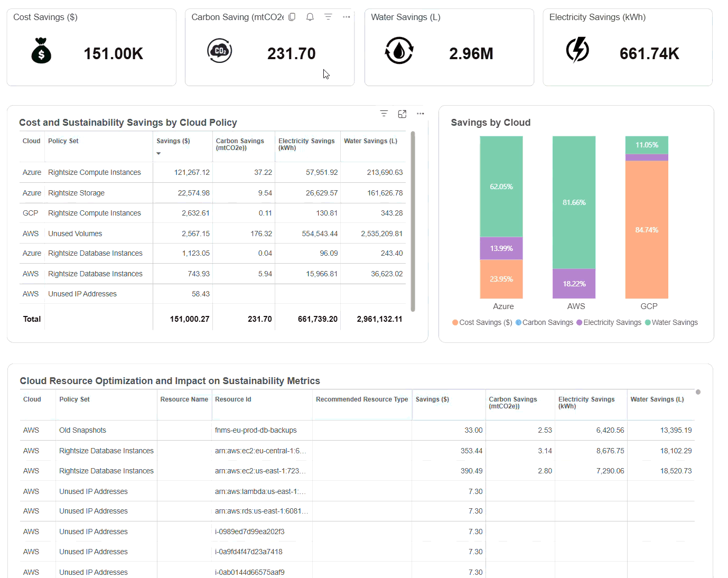Select GCP Rightsize Compute Instances row
Screen dimensions: 728x578
tap(212, 213)
